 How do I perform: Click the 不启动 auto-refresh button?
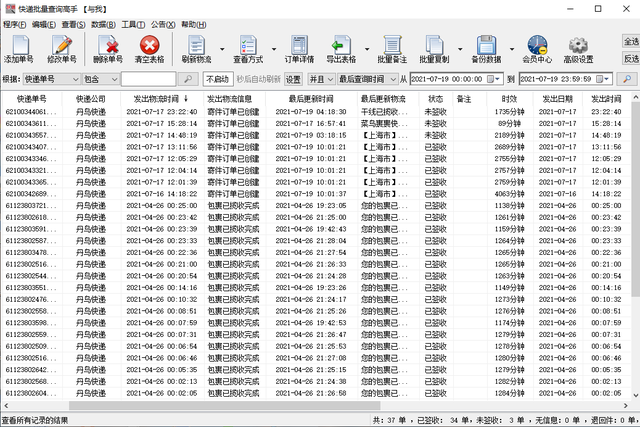click(x=218, y=79)
